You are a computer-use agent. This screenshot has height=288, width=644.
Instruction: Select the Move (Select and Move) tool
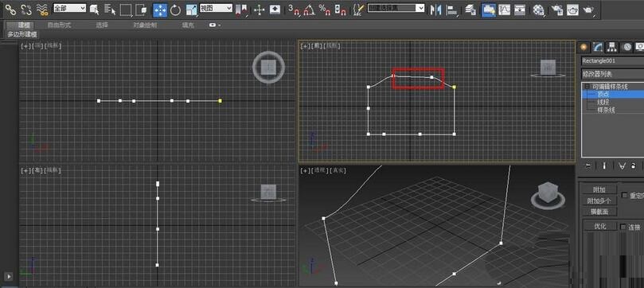click(160, 10)
